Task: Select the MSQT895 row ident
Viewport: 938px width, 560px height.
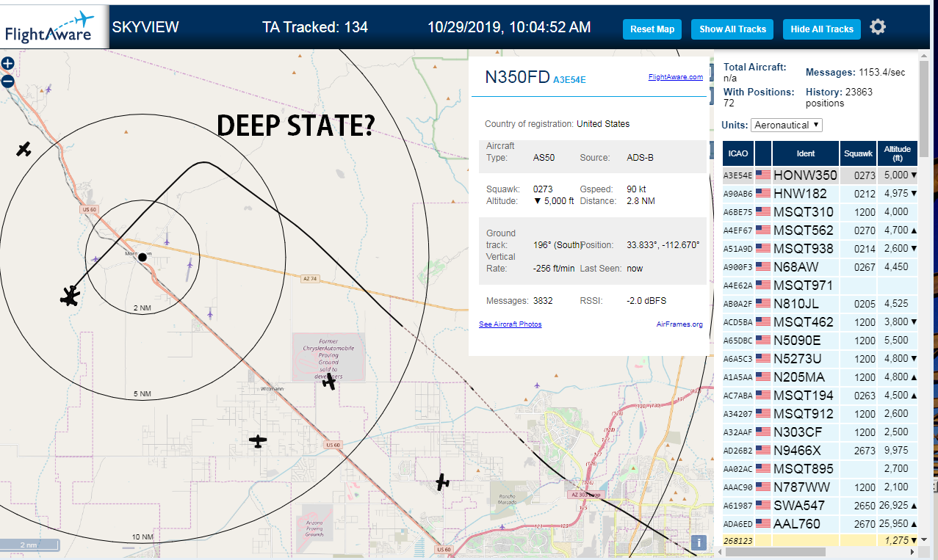Action: pyautogui.click(x=805, y=469)
